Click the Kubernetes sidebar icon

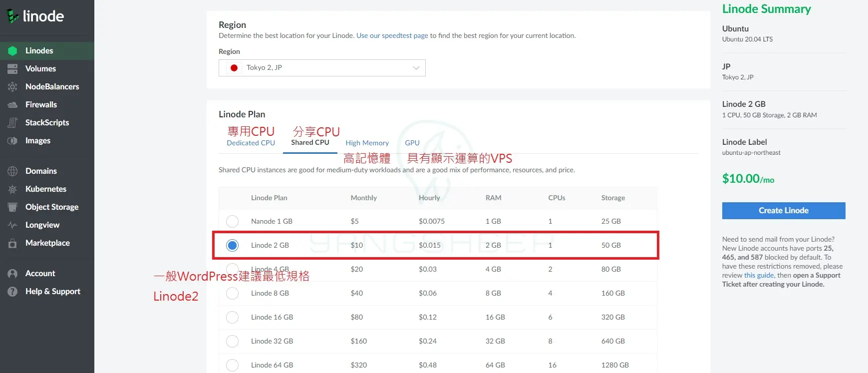click(12, 189)
